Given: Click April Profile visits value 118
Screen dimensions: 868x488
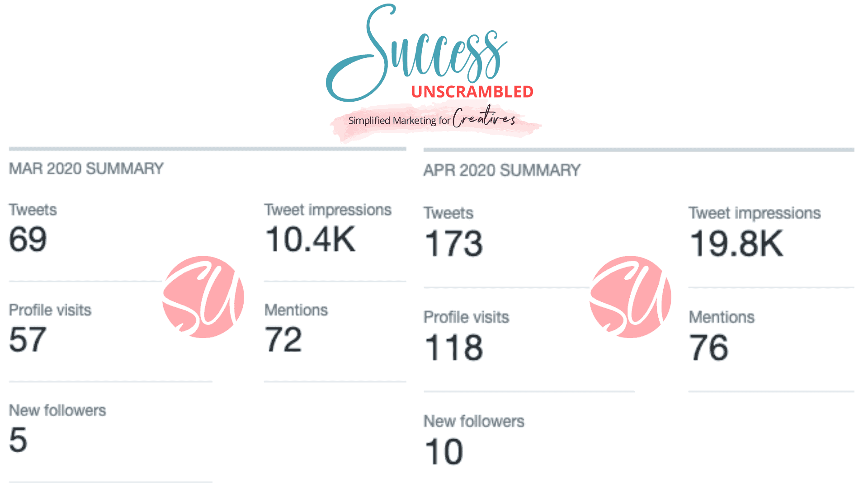Looking at the screenshot, I should (x=454, y=347).
